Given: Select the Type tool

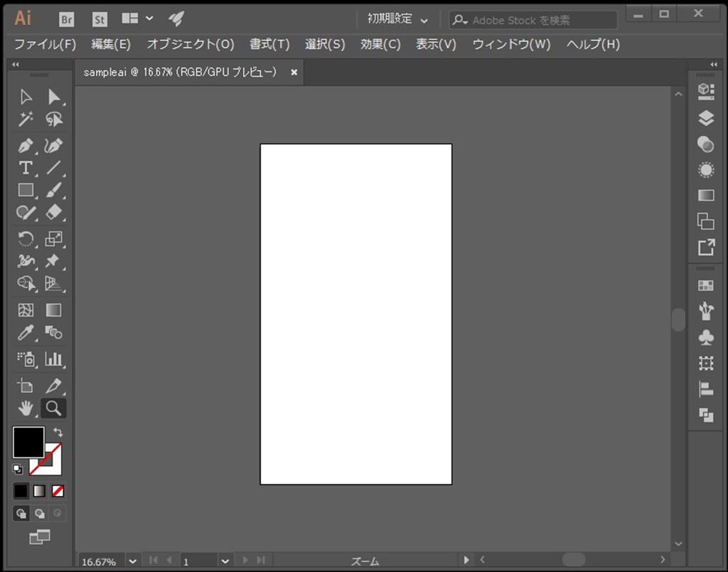Looking at the screenshot, I should 26,168.
